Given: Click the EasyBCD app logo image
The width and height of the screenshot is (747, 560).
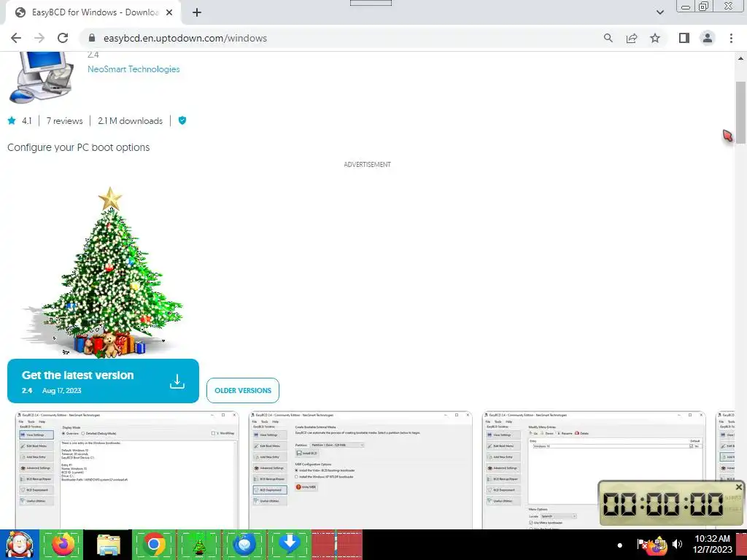Looking at the screenshot, I should 42,77.
